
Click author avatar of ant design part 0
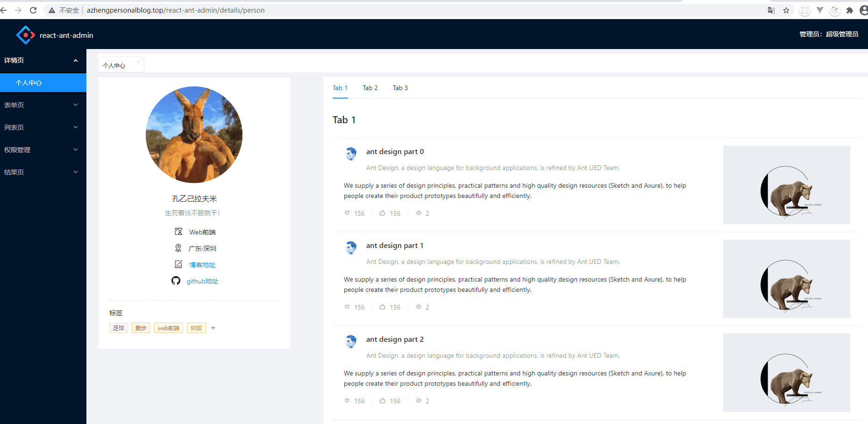[x=351, y=154]
